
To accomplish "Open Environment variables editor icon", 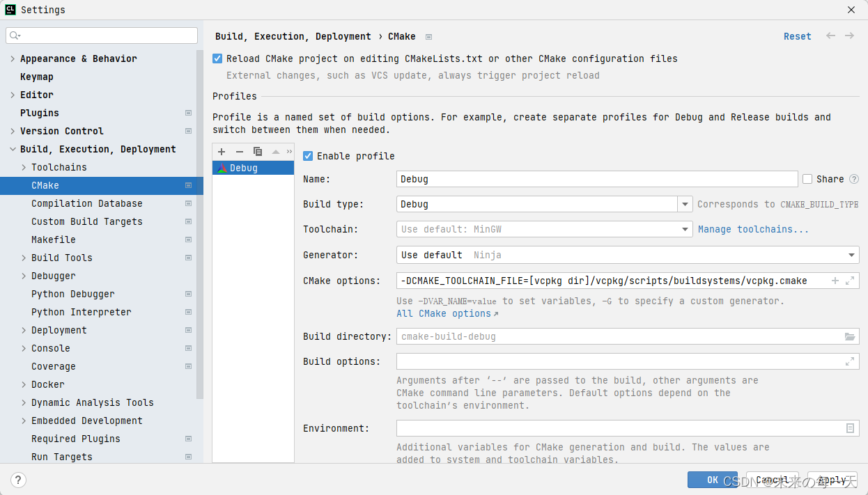I will [850, 428].
